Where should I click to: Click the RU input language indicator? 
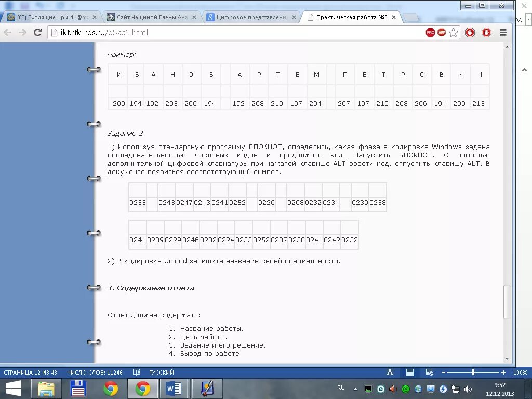pyautogui.click(x=341, y=388)
